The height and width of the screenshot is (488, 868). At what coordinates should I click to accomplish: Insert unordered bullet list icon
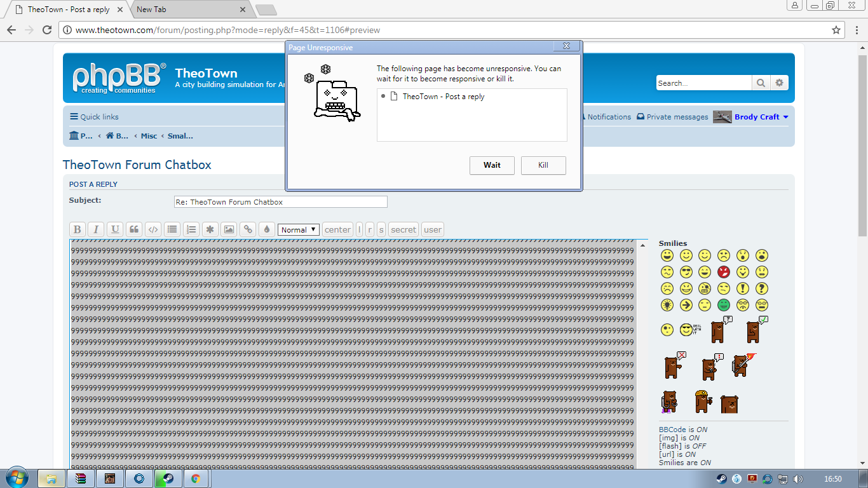[x=172, y=229]
